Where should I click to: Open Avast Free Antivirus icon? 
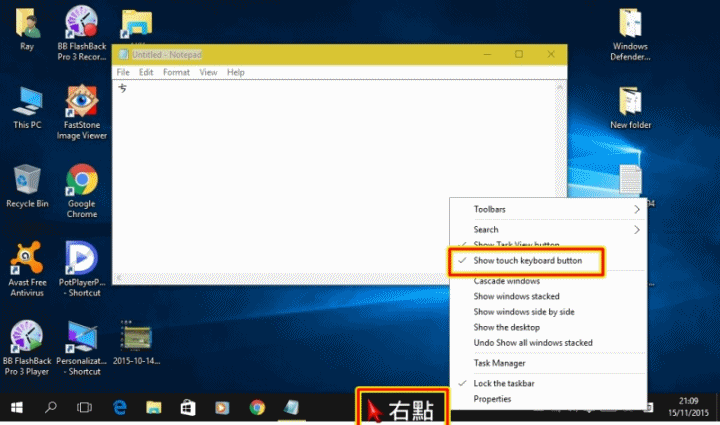click(x=27, y=258)
